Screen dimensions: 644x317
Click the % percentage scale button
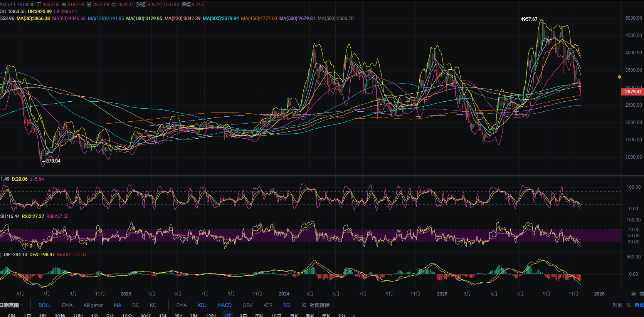click(629, 305)
